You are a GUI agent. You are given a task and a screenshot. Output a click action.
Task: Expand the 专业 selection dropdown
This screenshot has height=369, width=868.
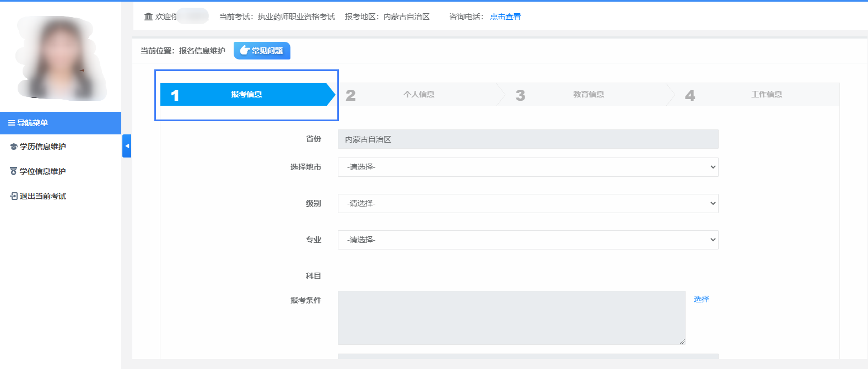click(527, 240)
